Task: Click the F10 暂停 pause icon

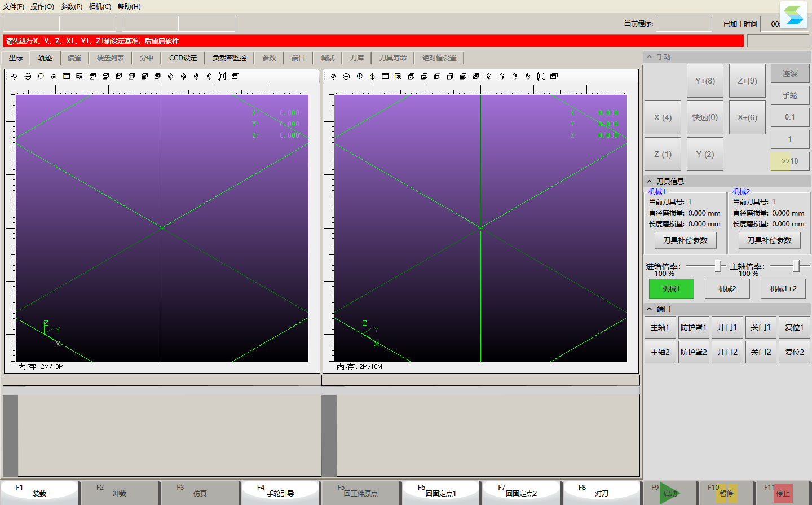Action: [727, 493]
